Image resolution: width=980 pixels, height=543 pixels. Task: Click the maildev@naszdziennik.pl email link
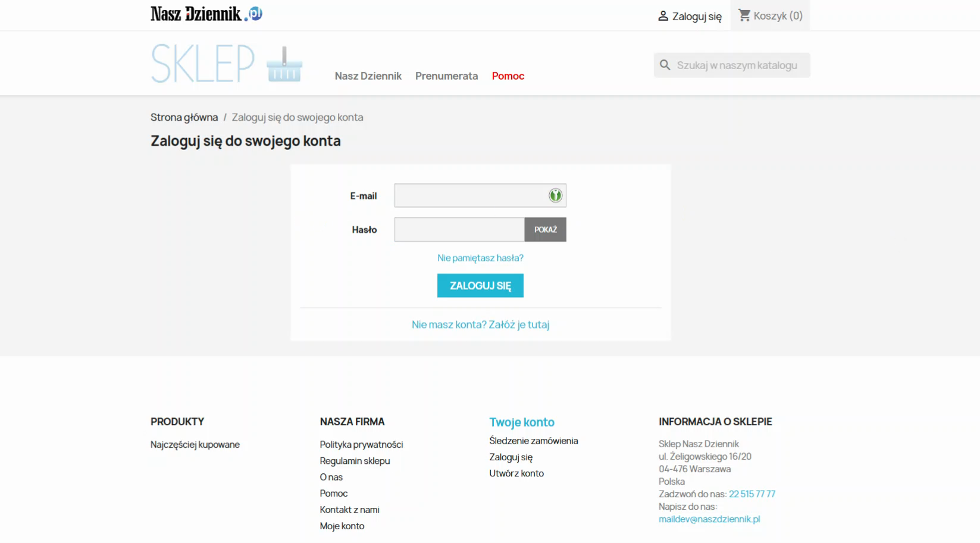pyautogui.click(x=709, y=519)
